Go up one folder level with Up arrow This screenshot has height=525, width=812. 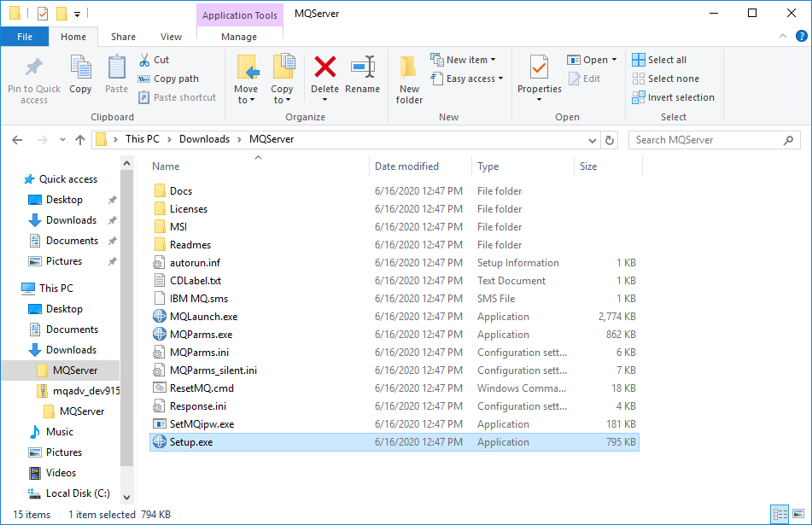pos(80,140)
